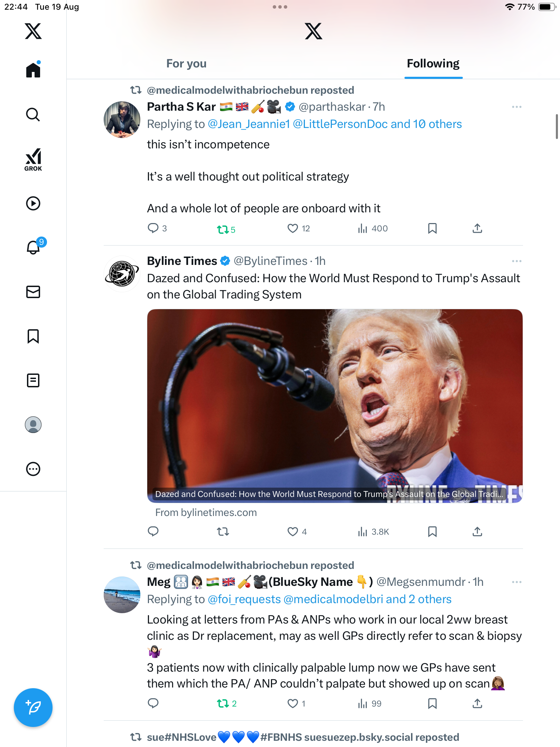Open the profile avatar icon in sidebar
This screenshot has height=747, width=560.
click(33, 425)
